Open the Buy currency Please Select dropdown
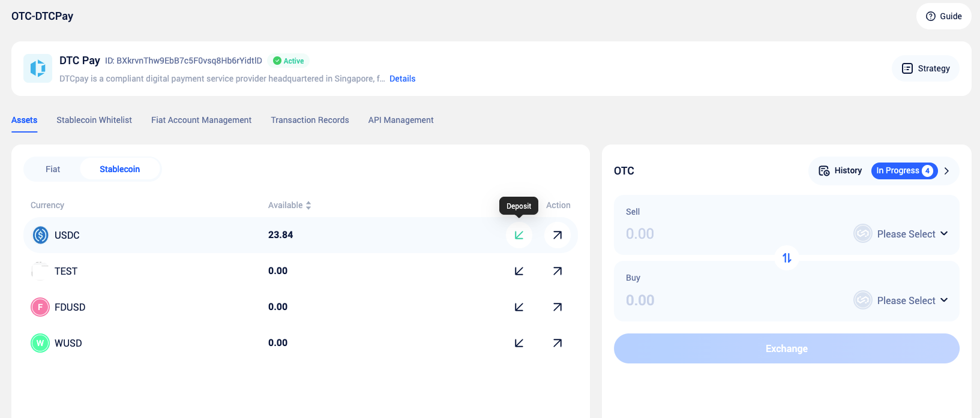980x418 pixels. tap(901, 300)
